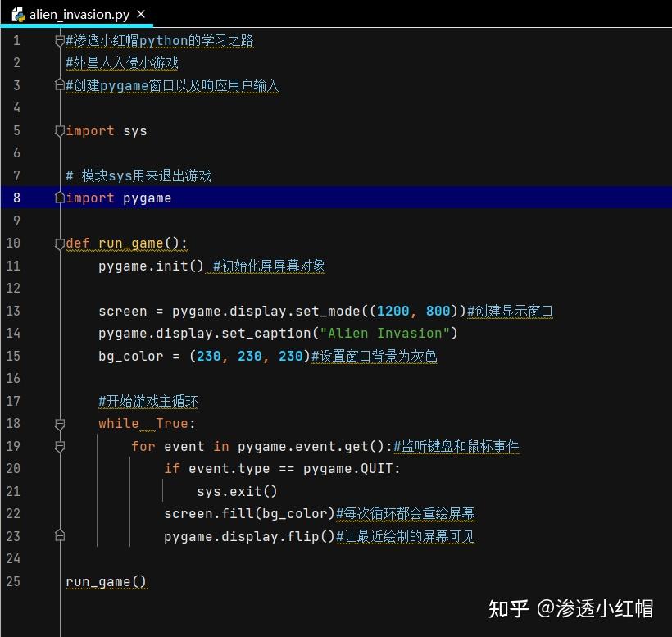Collapse the run_game function definition fold
Image resolution: width=672 pixels, height=637 pixels.
(x=60, y=243)
